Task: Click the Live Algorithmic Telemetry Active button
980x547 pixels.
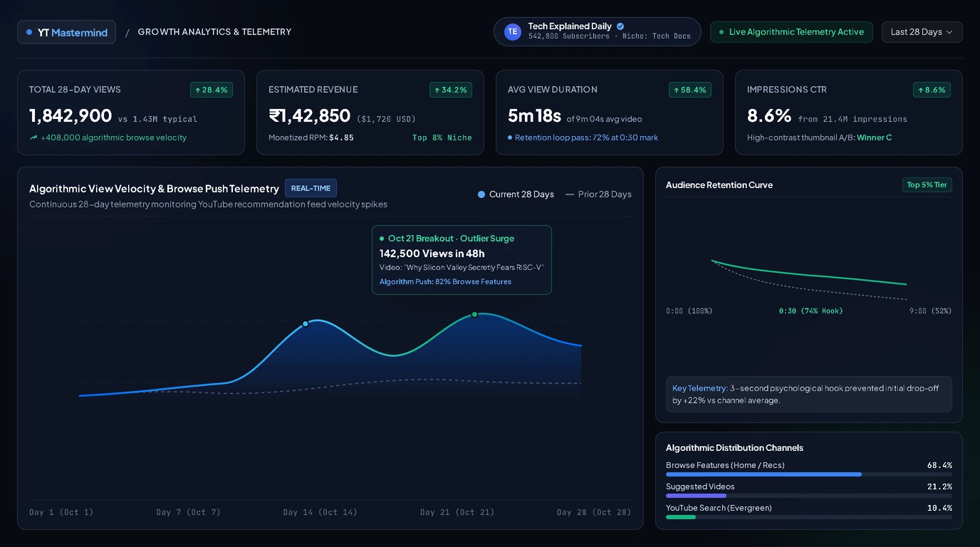Action: 791,32
